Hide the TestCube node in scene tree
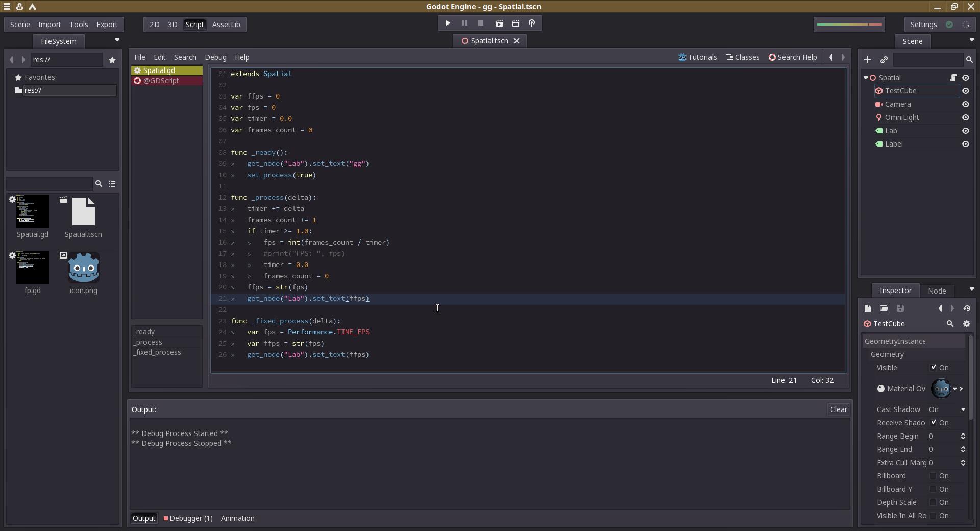Image resolution: width=980 pixels, height=531 pixels. (965, 91)
